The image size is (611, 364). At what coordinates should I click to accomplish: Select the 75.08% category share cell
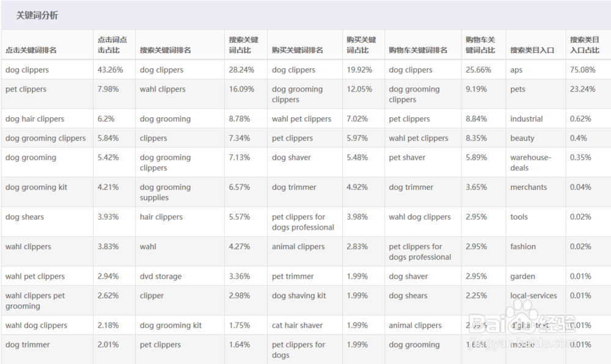pyautogui.click(x=582, y=70)
